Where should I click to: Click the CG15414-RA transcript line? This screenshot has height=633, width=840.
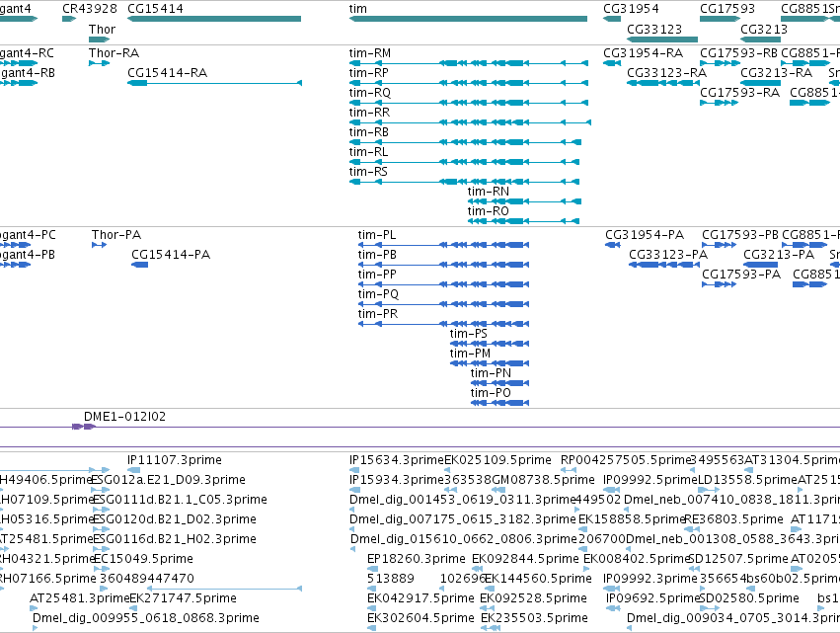214,83
